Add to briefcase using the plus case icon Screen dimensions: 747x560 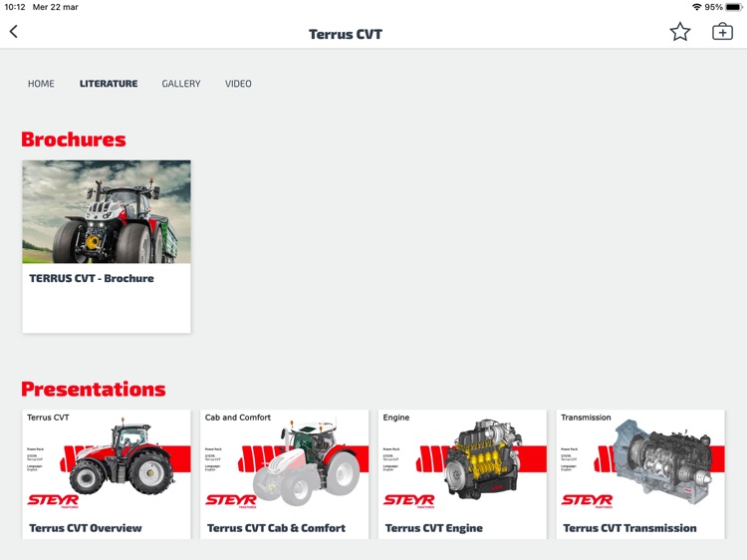coord(722,32)
